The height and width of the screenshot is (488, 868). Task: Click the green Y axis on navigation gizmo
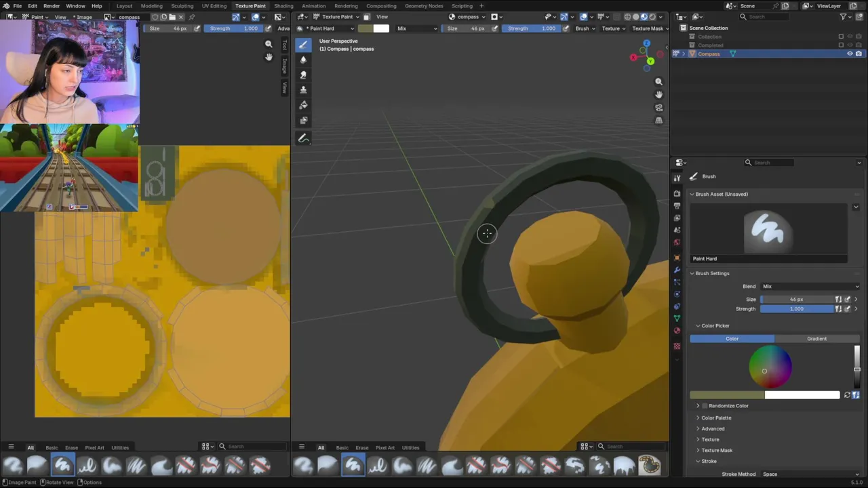coord(650,62)
